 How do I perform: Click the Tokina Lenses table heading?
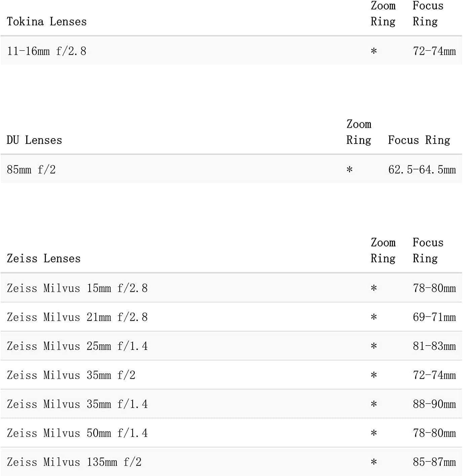tap(47, 22)
